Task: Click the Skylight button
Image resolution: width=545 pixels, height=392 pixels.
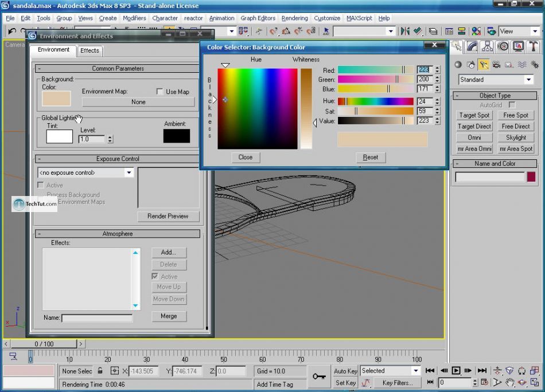Action: click(x=516, y=138)
